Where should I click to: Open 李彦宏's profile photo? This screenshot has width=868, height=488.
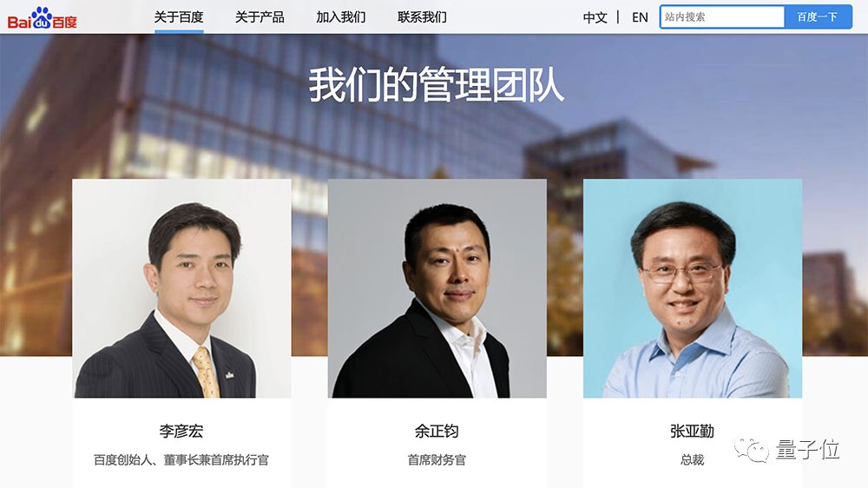181,288
